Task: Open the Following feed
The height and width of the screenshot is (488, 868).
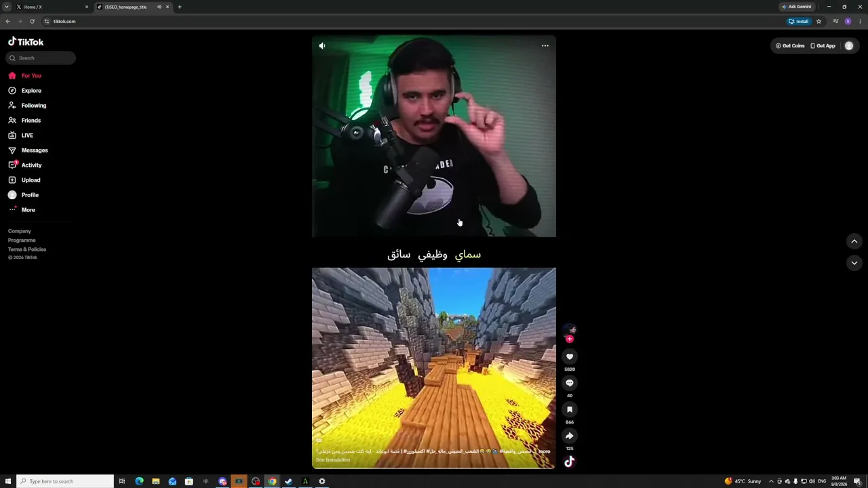Action: pos(27,106)
